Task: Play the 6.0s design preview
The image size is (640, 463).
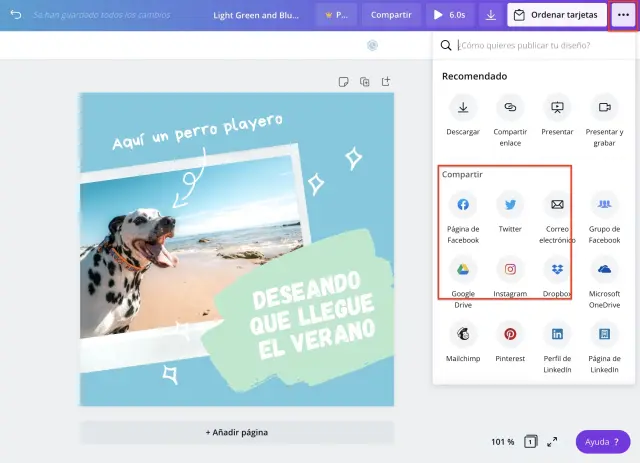Action: pyautogui.click(x=449, y=15)
